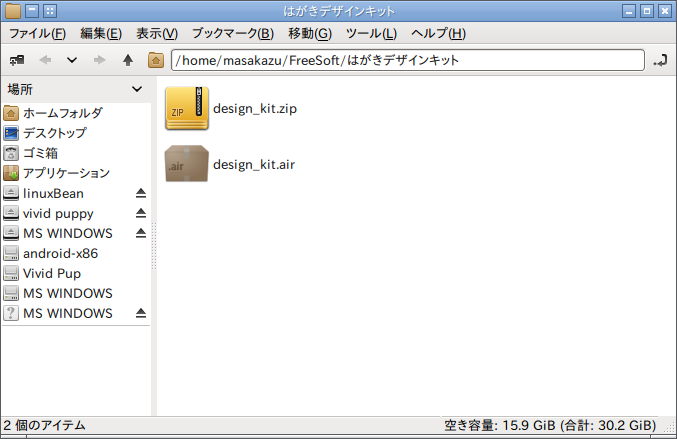
Task: Click the unknown volume question-mark icon
Action: tap(11, 313)
